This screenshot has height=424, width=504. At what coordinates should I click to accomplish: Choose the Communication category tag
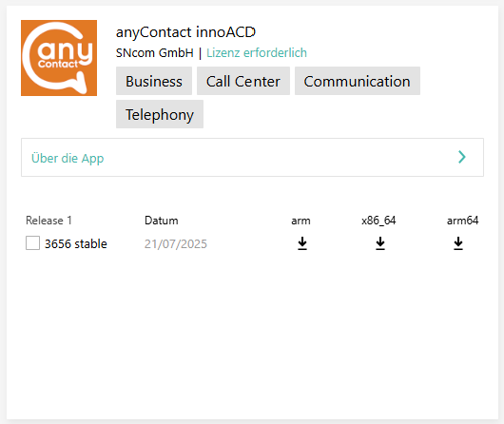(358, 81)
